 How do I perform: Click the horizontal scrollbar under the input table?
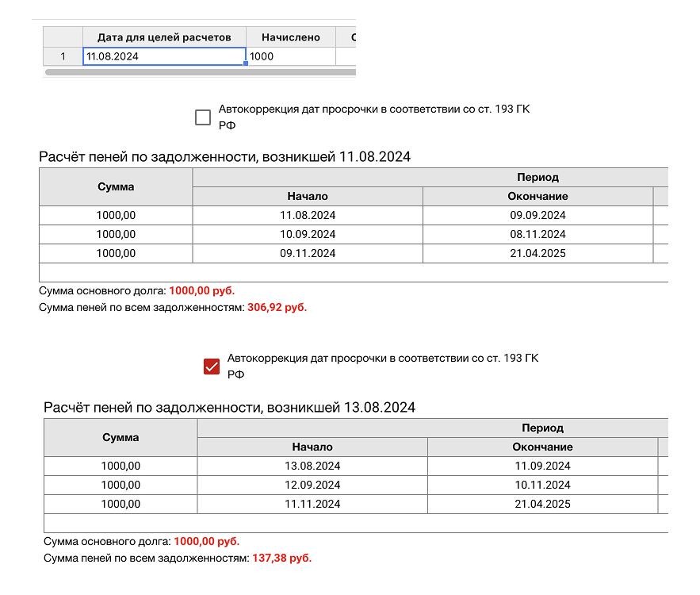coord(201,72)
